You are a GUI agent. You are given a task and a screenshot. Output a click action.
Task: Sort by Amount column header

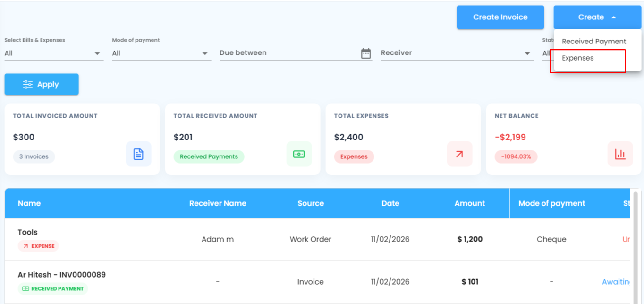pos(469,203)
